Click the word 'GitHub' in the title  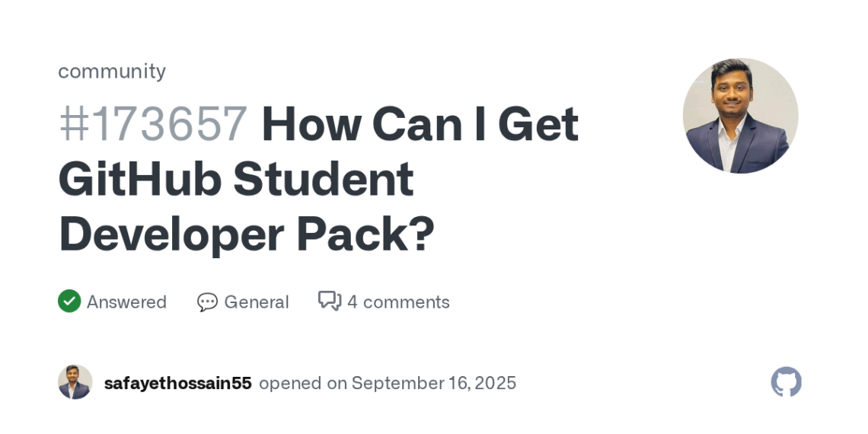(x=140, y=180)
